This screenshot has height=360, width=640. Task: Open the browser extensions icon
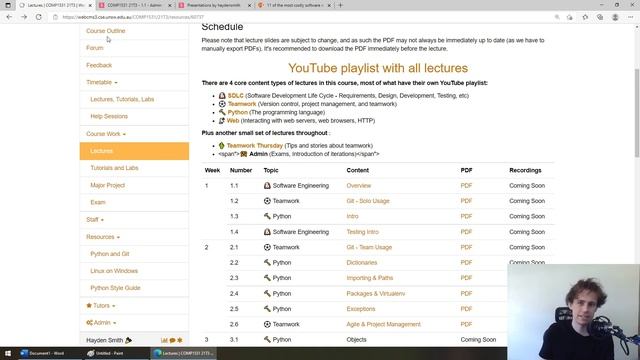click(x=570, y=17)
